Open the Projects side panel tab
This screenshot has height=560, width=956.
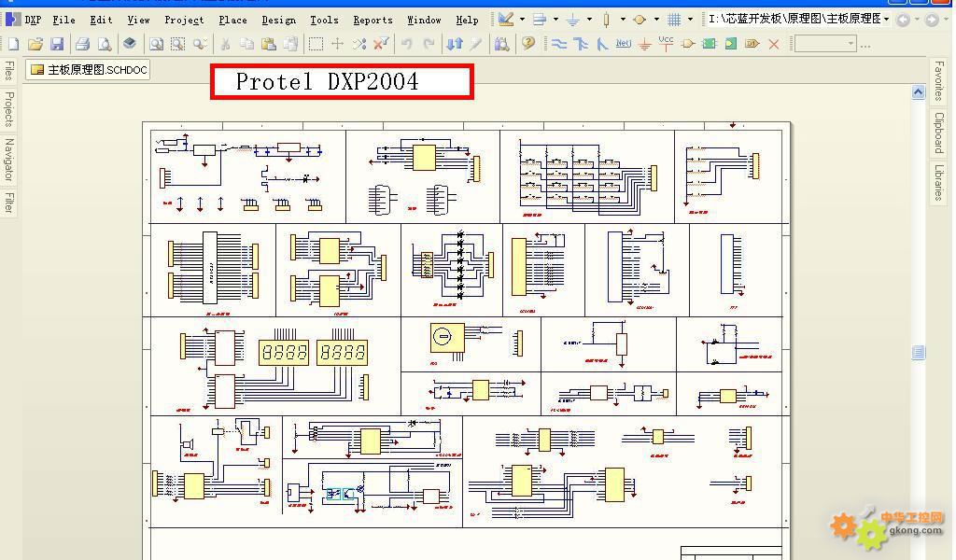tap(8, 109)
